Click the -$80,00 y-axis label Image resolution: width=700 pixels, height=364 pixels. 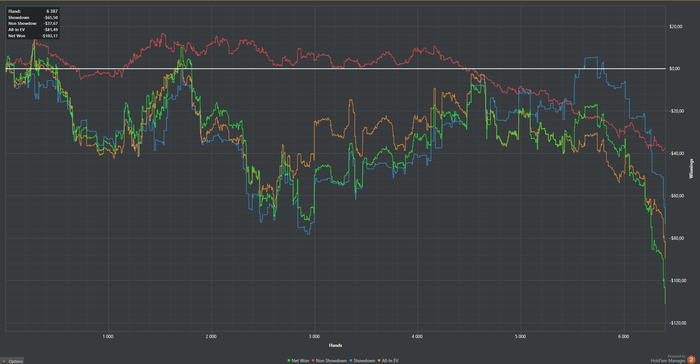[x=676, y=238]
